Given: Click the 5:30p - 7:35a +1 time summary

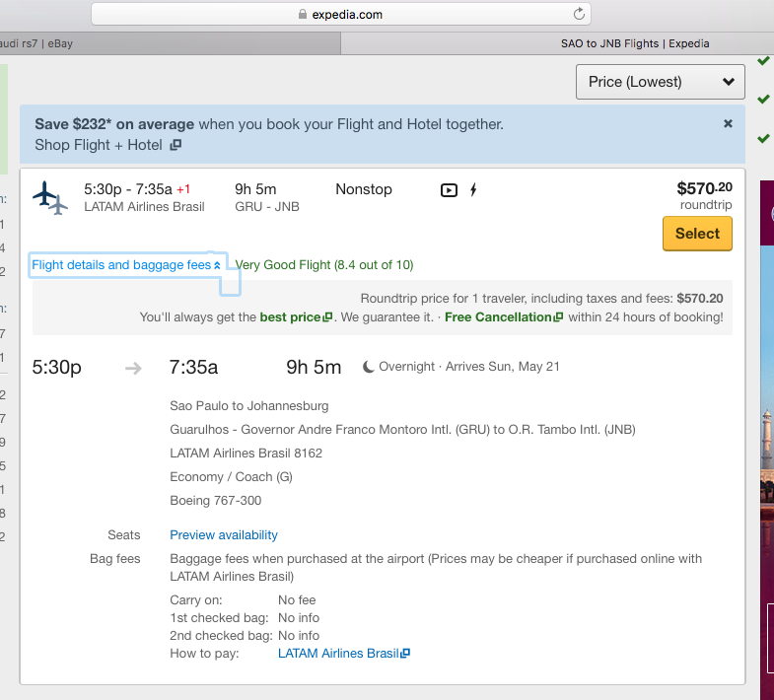Looking at the screenshot, I should click(137, 189).
